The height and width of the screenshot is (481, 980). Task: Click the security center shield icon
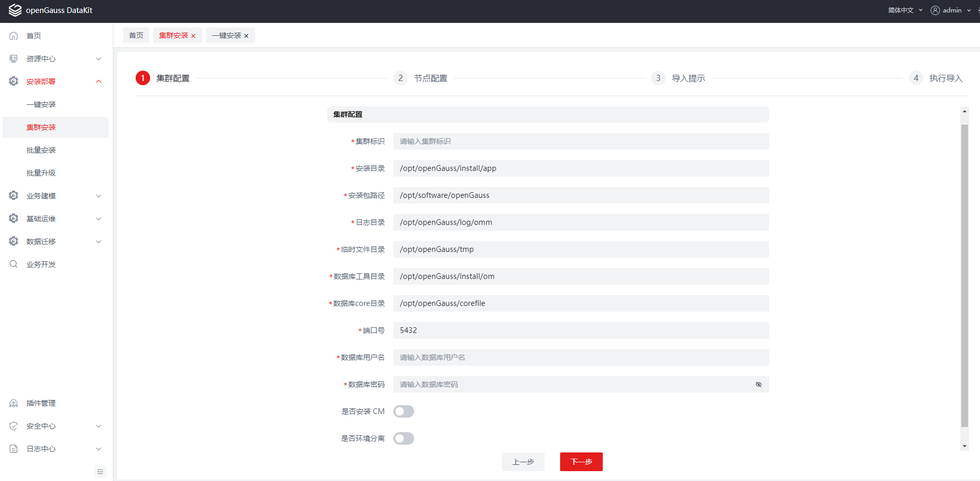pos(14,426)
